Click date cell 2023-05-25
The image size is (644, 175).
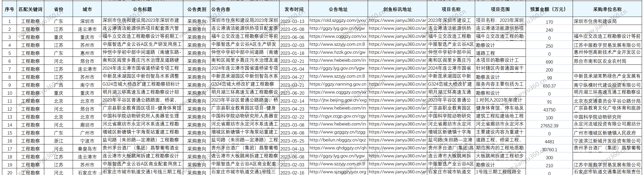(294, 141)
